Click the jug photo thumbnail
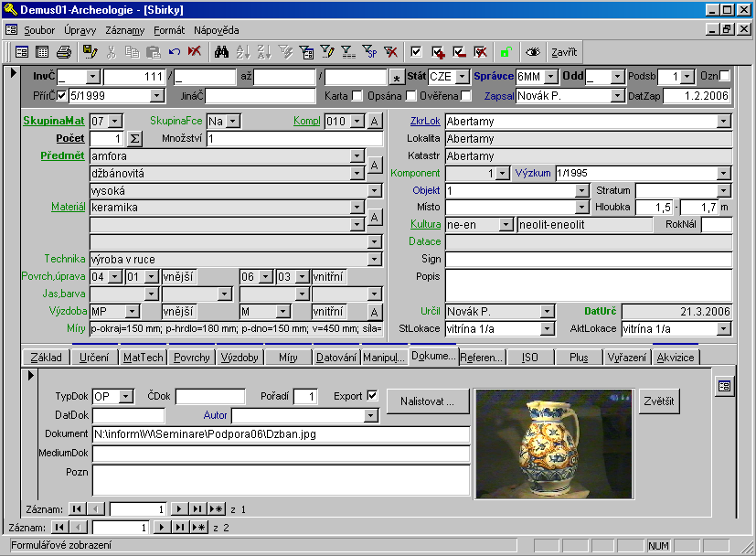 tap(553, 444)
